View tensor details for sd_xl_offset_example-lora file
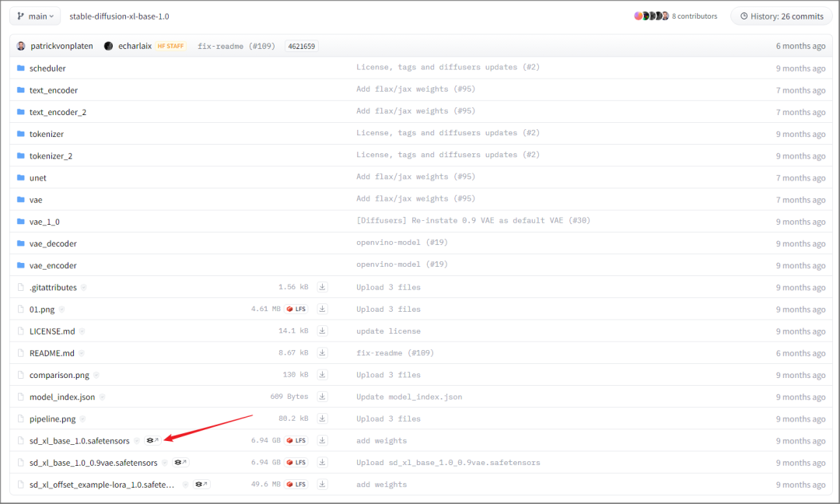The height and width of the screenshot is (504, 840). 201,485
